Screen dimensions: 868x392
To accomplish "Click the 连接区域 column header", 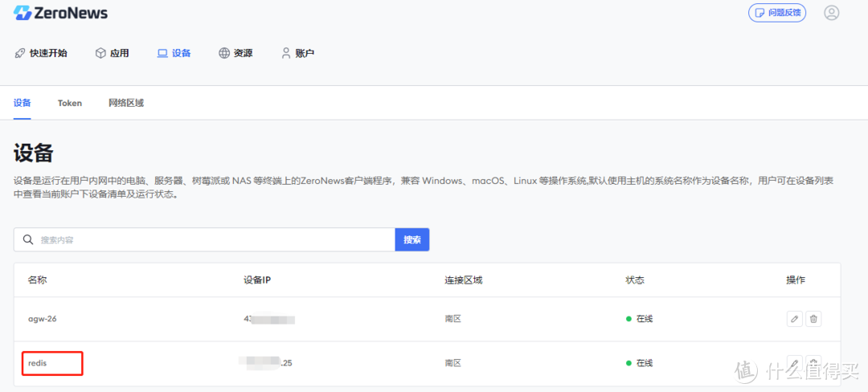I will coord(463,280).
